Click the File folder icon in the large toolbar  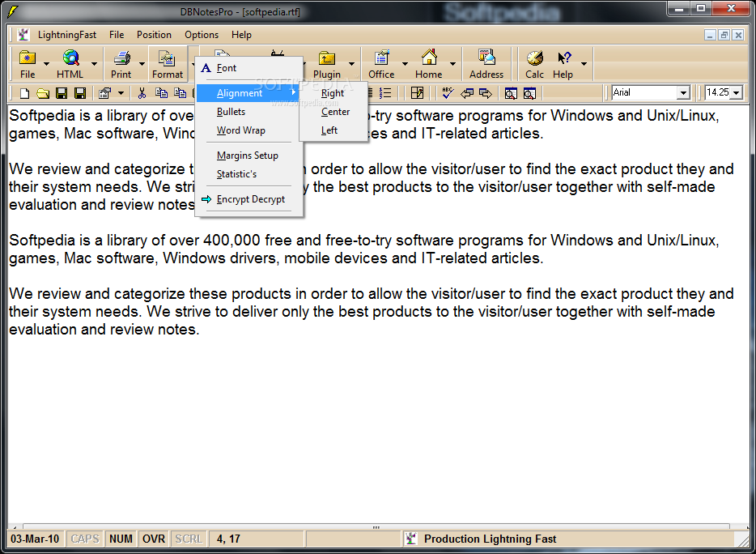[28, 58]
